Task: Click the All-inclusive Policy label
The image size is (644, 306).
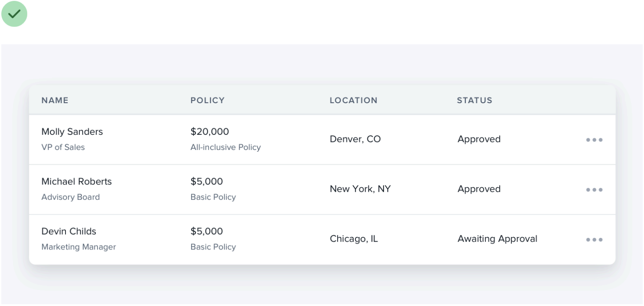Action: coord(225,147)
